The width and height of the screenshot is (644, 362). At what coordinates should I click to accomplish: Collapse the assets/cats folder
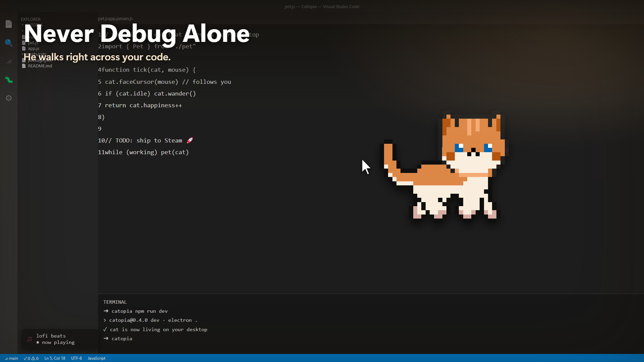click(x=35, y=54)
